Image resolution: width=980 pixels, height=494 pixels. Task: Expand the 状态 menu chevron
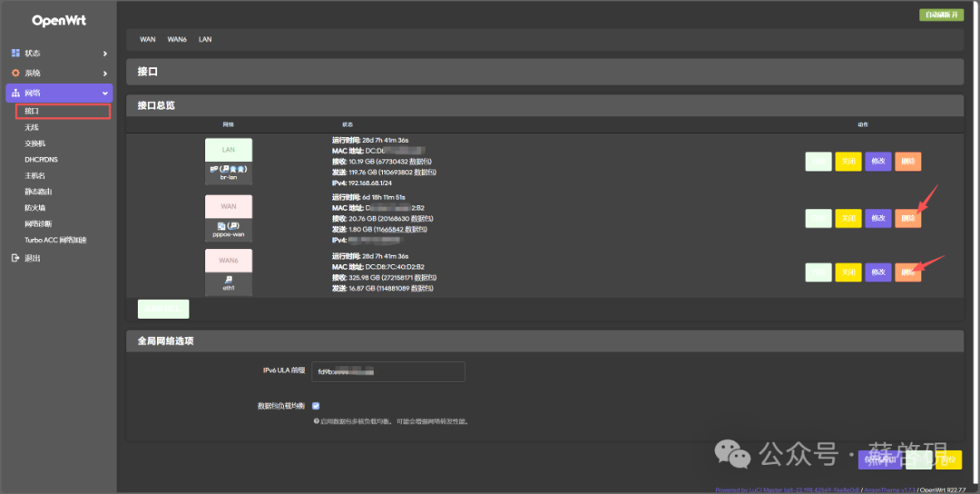pyautogui.click(x=105, y=54)
